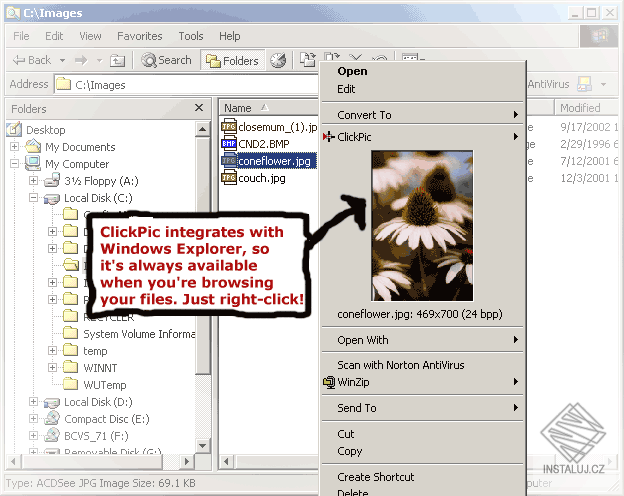Click the folder tree scrollbar down arrow
Screen dimensions: 624x496
pyautogui.click(x=203, y=446)
